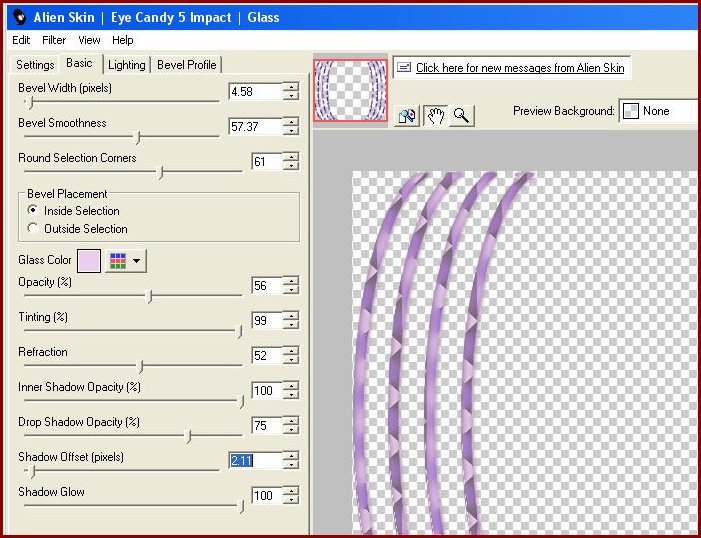Expand the Glass Color preset dropdown arrow
The image size is (701, 538).
click(x=137, y=261)
